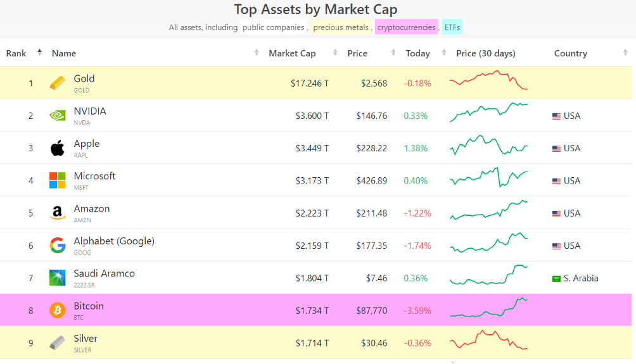Click the NVIDIA logo icon
The height and width of the screenshot is (364, 636).
click(57, 116)
